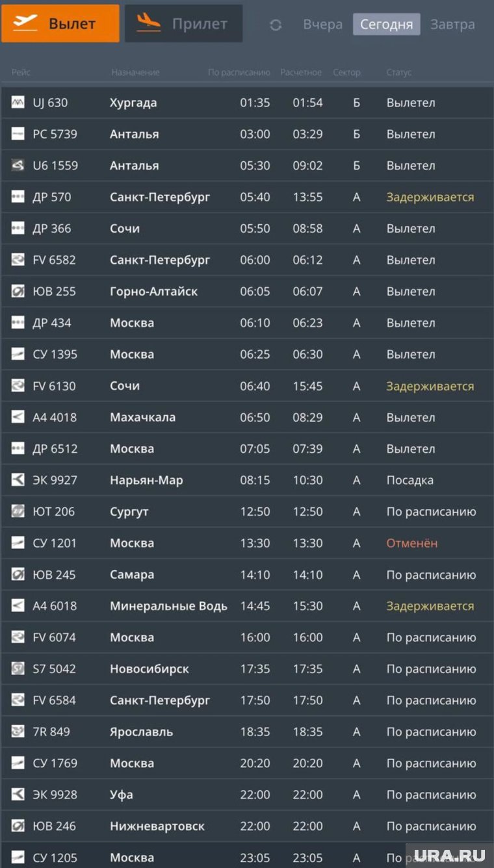This screenshot has width=494, height=868.
Task: Select the Нарьян-Мар flight row
Action: pyautogui.click(x=247, y=480)
